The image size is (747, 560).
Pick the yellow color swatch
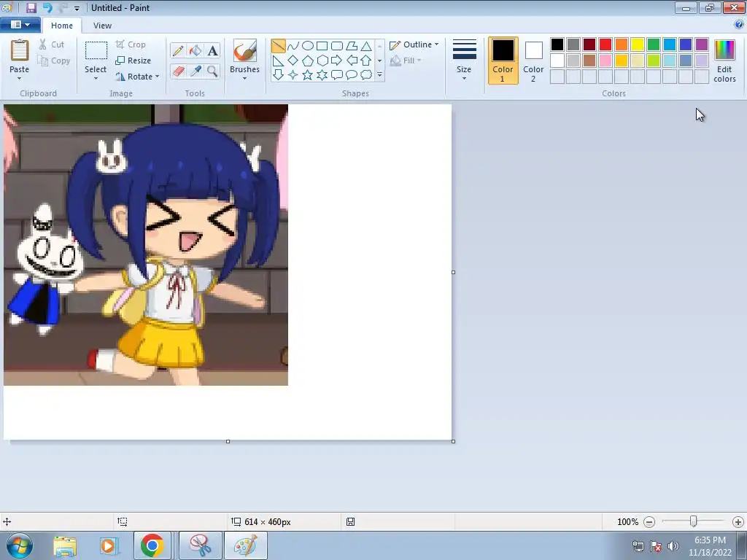[638, 44]
